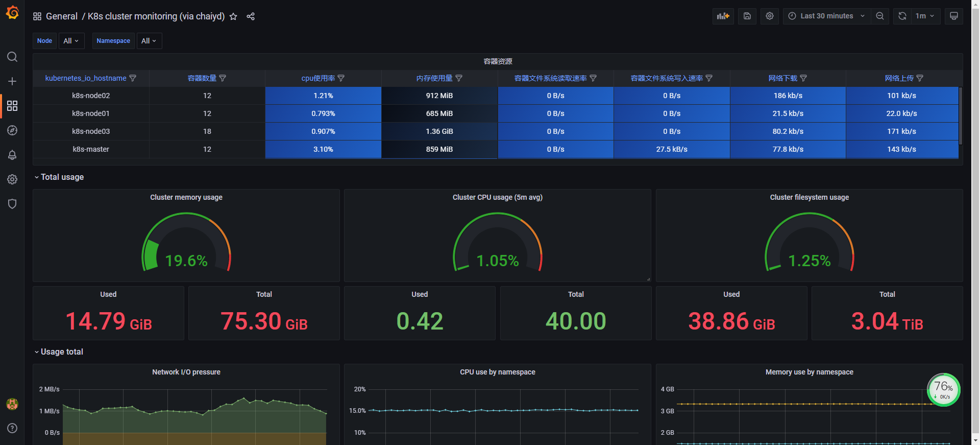The height and width of the screenshot is (445, 980).
Task: Click the page vertical scrollbar down arrow
Action: pyautogui.click(x=976, y=440)
